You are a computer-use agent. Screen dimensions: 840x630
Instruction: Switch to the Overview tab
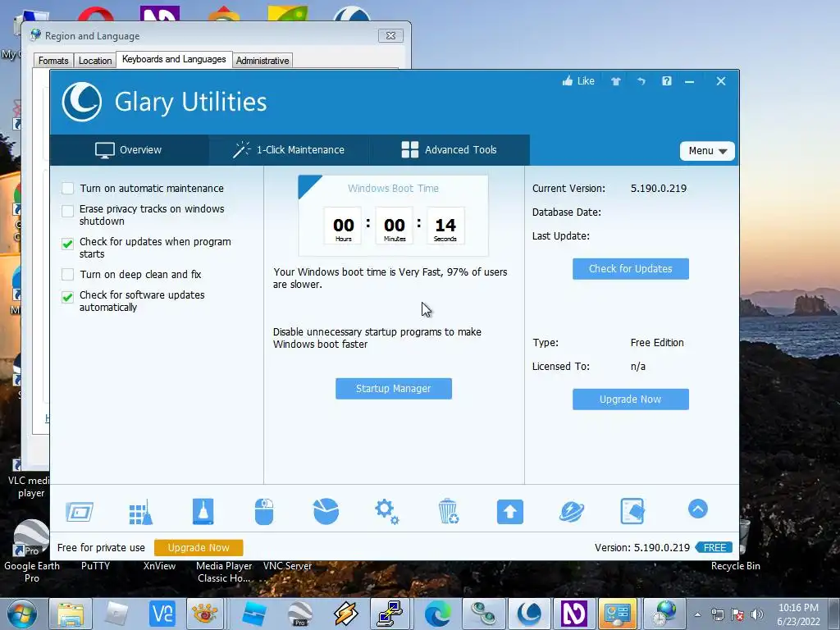pyautogui.click(x=129, y=150)
